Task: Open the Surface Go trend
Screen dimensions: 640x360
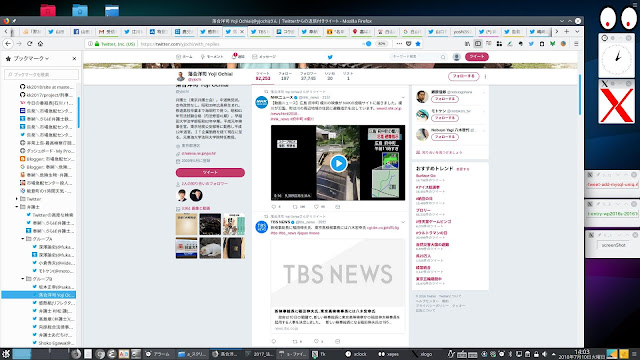Action: tap(426, 176)
